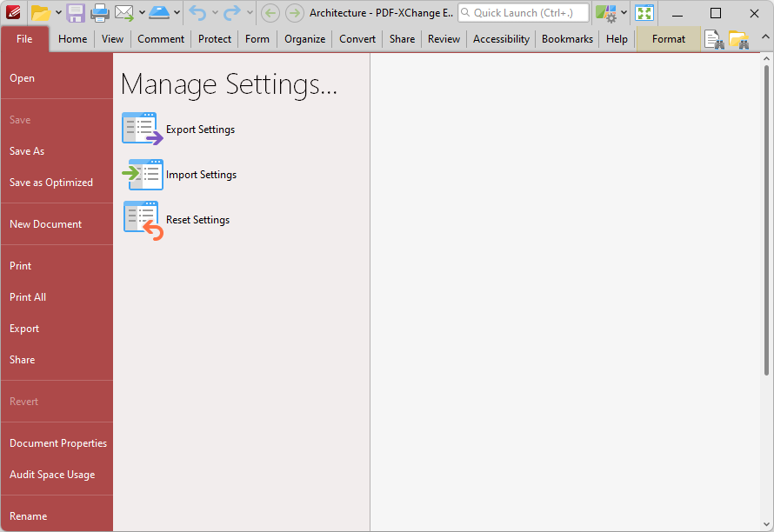
Task: Click the vertical scrollbar thumb
Action: pos(766,220)
